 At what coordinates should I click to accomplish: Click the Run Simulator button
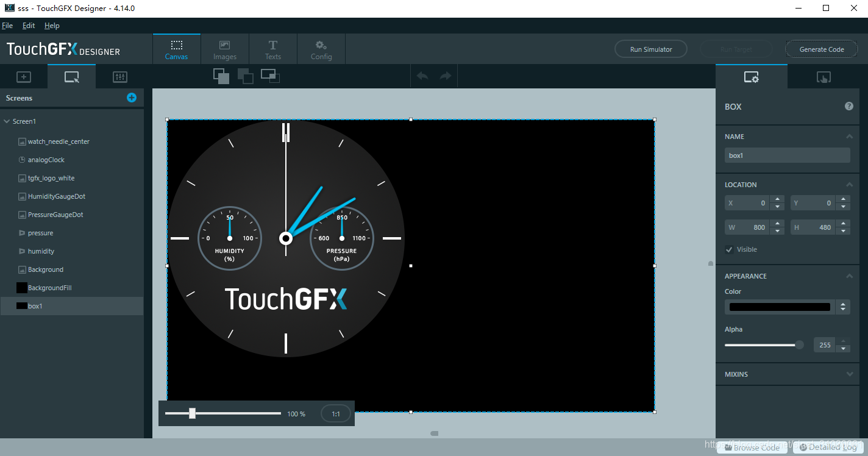(651, 49)
